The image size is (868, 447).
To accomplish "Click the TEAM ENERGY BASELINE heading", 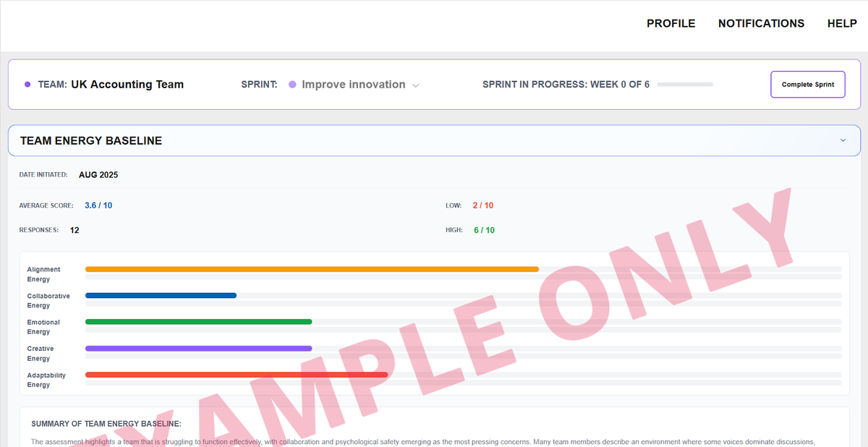I will tap(91, 141).
